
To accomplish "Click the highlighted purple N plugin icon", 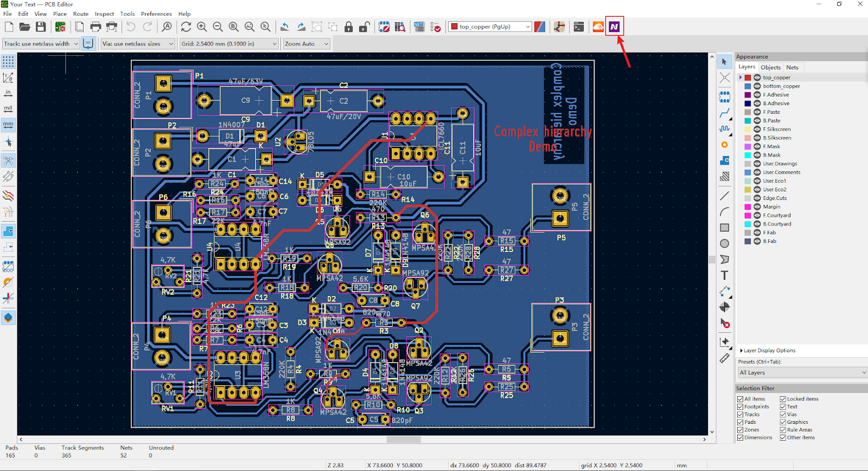I will coord(614,27).
